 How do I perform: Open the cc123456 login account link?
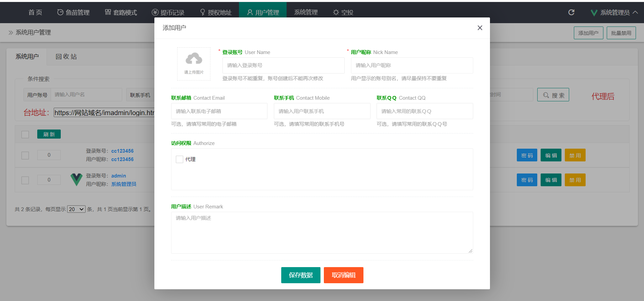(x=122, y=151)
